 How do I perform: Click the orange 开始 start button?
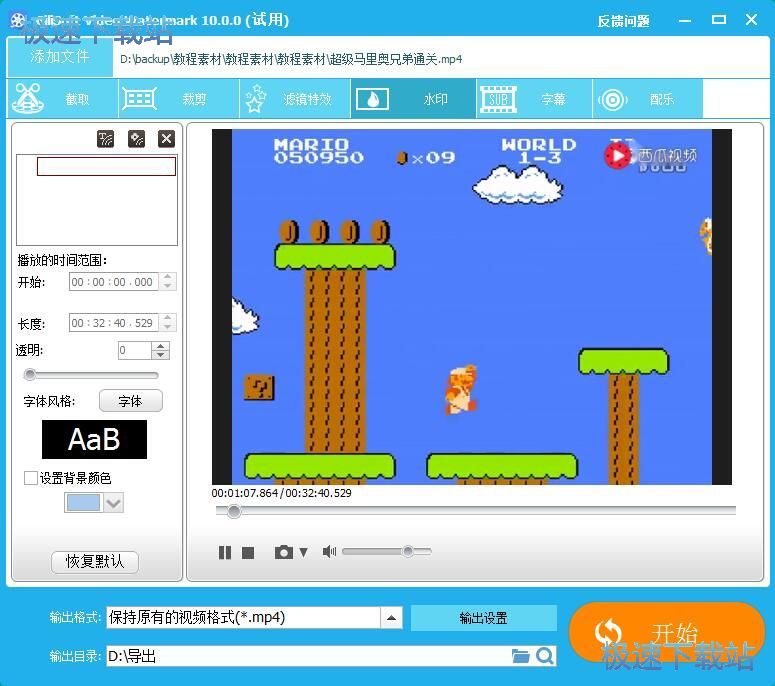click(x=667, y=632)
